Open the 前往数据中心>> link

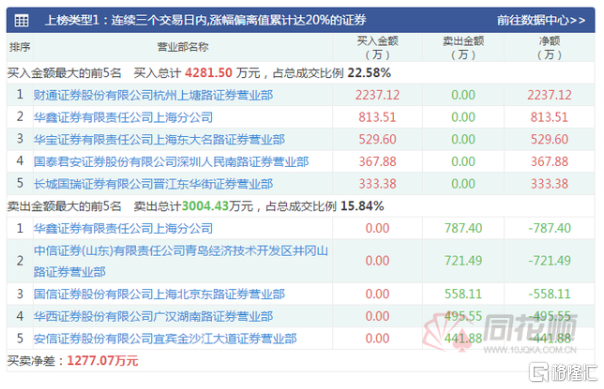tap(541, 20)
